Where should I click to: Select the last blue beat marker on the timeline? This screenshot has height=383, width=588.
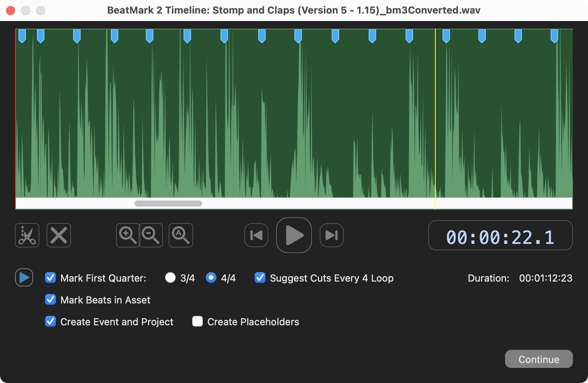[x=554, y=36]
